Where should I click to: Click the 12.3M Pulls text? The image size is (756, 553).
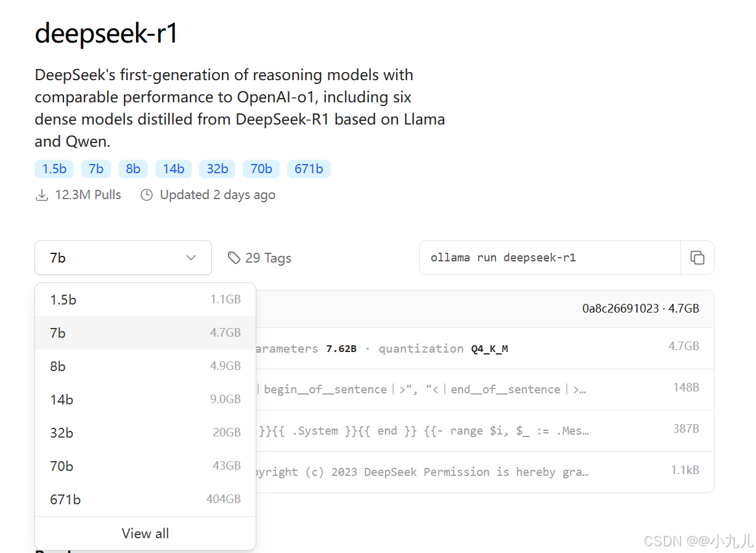[x=88, y=195]
